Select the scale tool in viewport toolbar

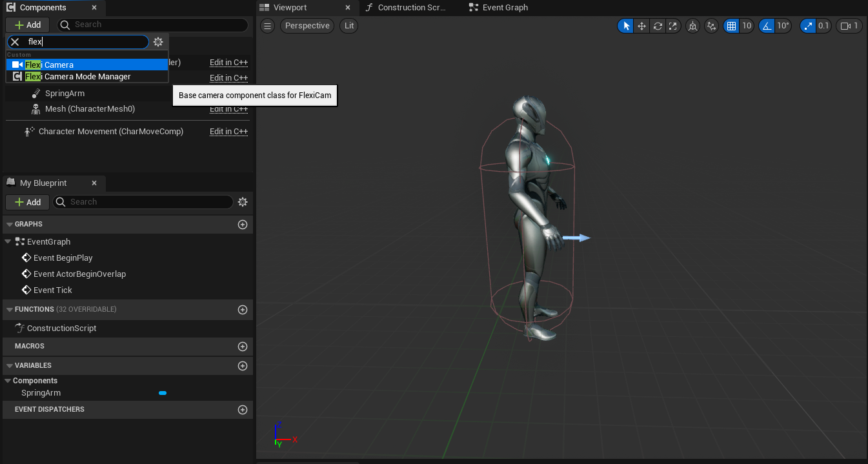point(673,26)
